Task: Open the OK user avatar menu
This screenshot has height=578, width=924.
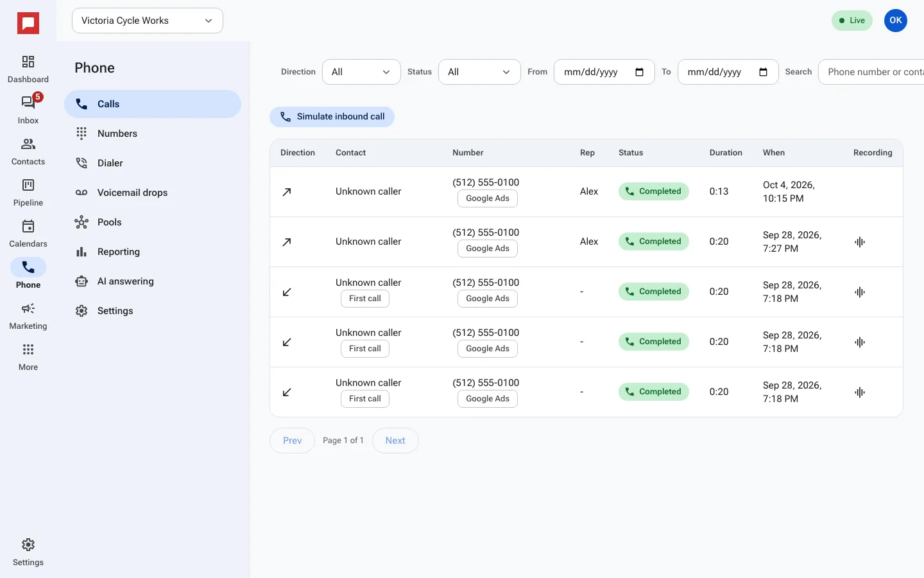Action: pyautogui.click(x=896, y=21)
